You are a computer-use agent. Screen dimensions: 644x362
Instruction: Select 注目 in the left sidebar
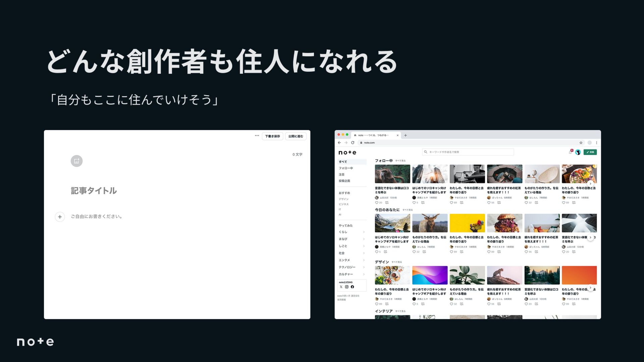[x=341, y=175]
